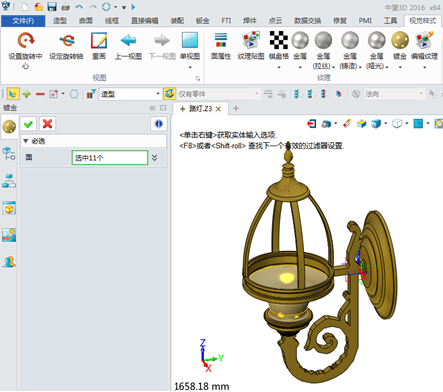This screenshot has width=443, height=392.
Task: Choose the Gold Plating sphere in ribbon
Action: [x=400, y=40]
